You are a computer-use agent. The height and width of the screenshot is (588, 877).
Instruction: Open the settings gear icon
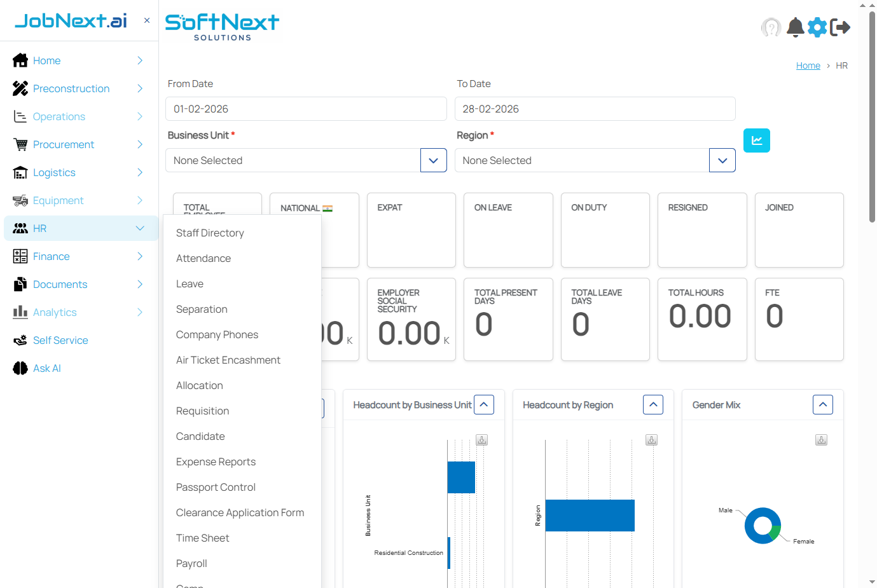point(817,27)
